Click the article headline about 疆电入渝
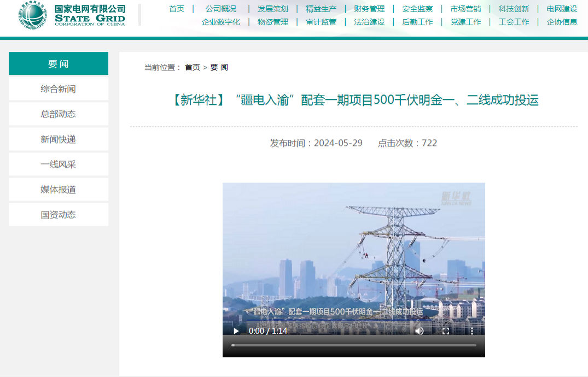The height and width of the screenshot is (377, 588). point(354,100)
